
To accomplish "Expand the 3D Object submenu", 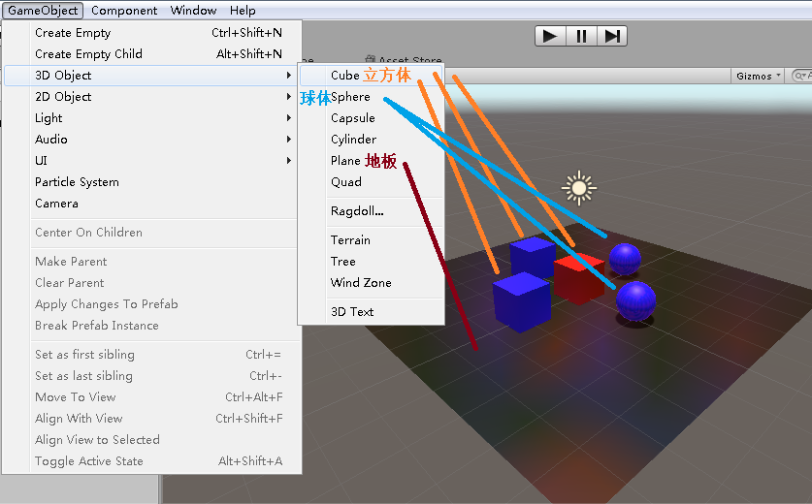I will tap(152, 76).
